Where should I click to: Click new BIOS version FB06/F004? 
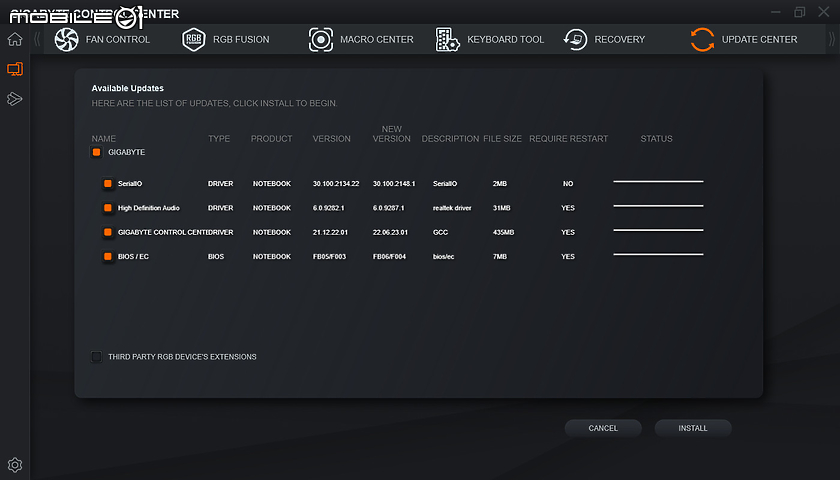click(389, 256)
